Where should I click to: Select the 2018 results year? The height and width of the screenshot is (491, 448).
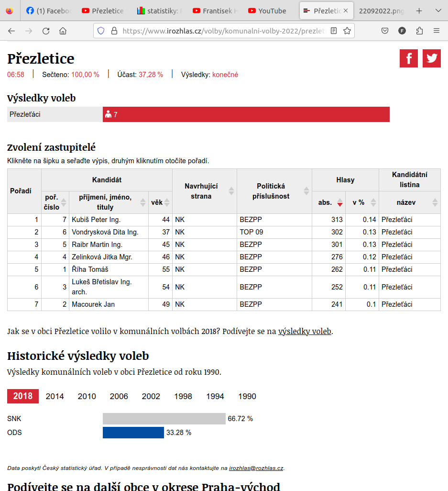pyautogui.click(x=23, y=396)
